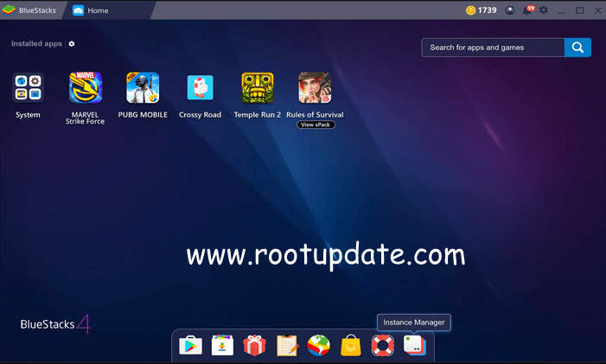Image resolution: width=606 pixels, height=364 pixels.
Task: Open the App Center dock icon
Action: pos(223,345)
